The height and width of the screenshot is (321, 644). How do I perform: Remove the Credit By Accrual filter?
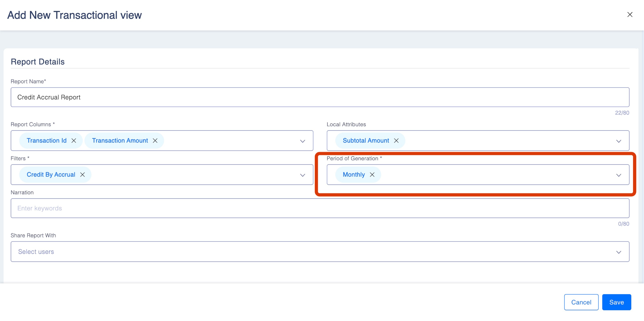pyautogui.click(x=83, y=175)
